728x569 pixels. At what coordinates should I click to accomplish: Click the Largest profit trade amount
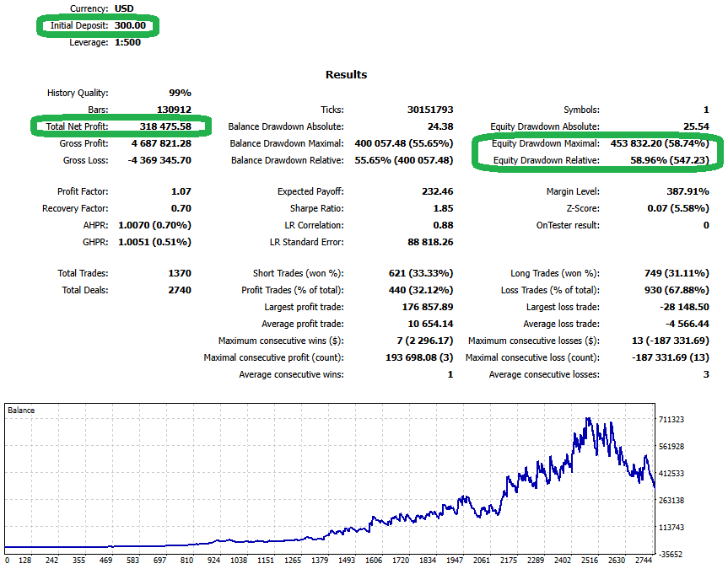point(425,307)
